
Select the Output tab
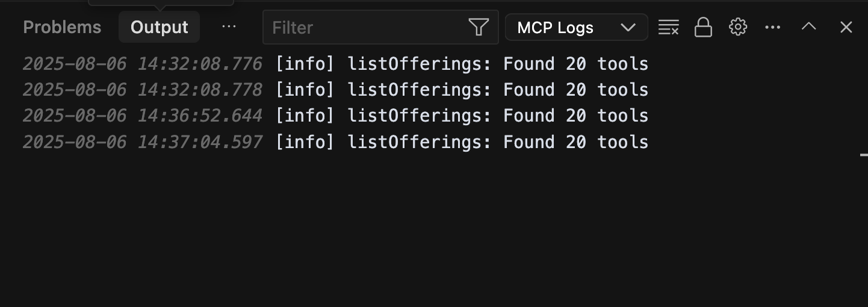tap(159, 27)
